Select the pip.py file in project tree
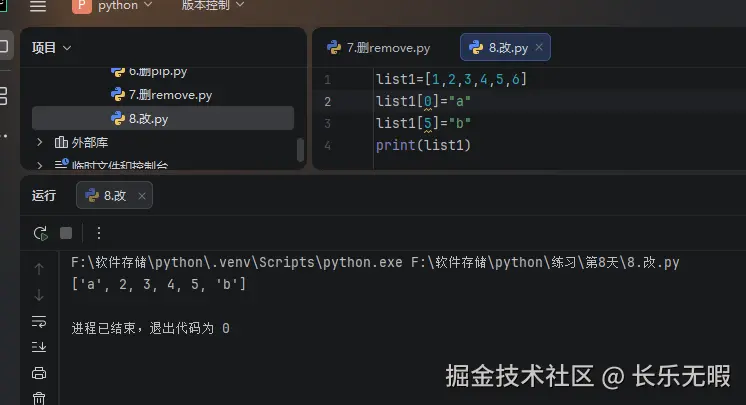The height and width of the screenshot is (405, 746). [149, 71]
